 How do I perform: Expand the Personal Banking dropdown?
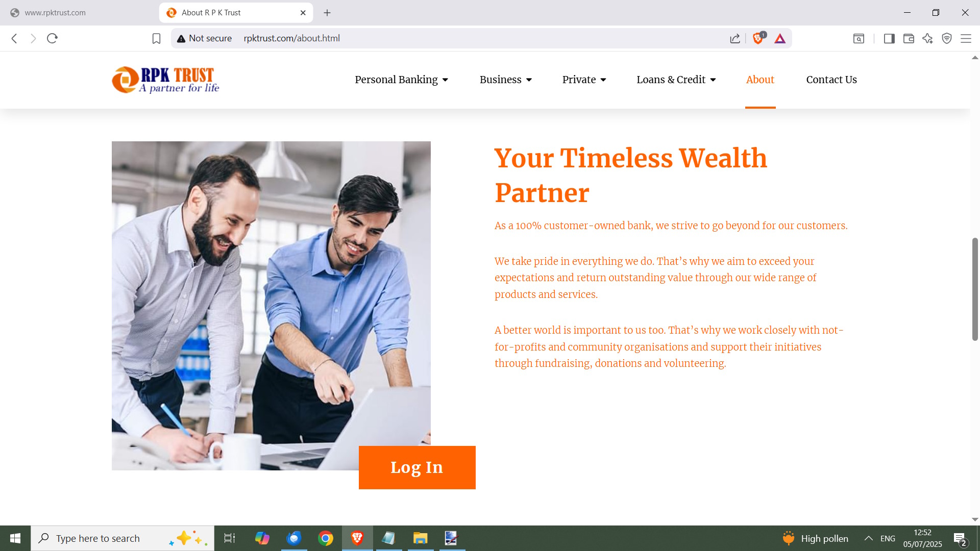point(401,80)
